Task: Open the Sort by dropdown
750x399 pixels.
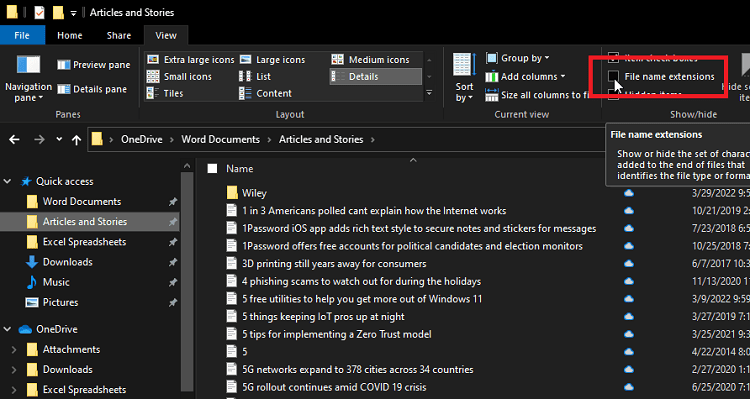Action: tap(464, 78)
